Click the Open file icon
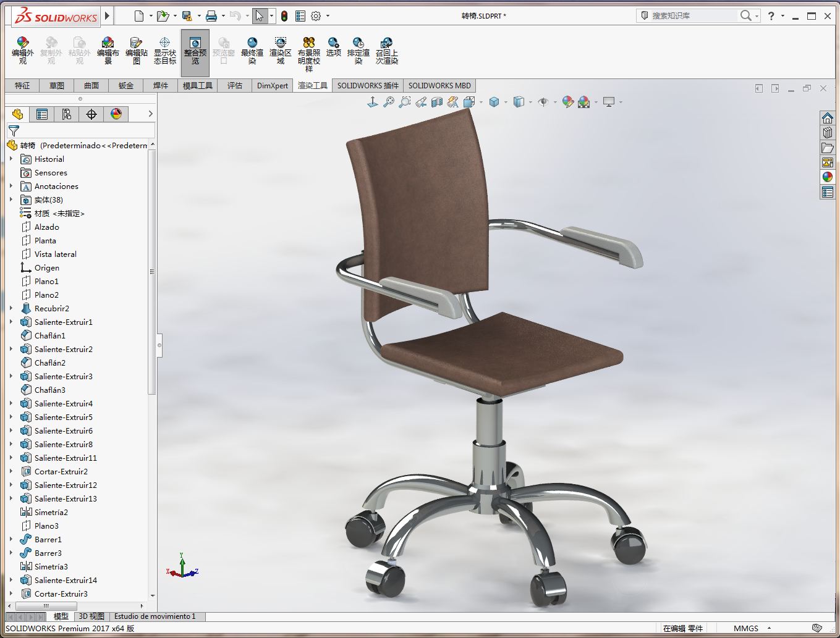This screenshot has height=638, width=840. tap(163, 16)
